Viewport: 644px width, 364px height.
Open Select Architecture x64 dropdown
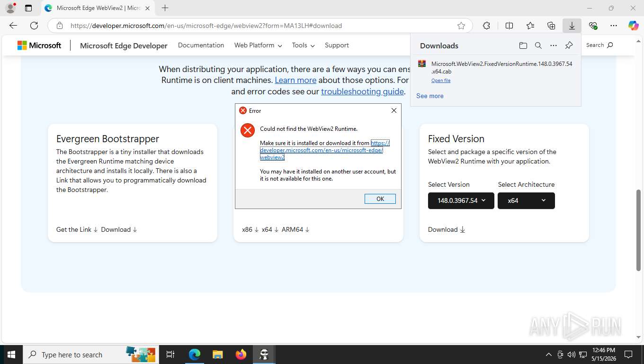[x=526, y=200]
